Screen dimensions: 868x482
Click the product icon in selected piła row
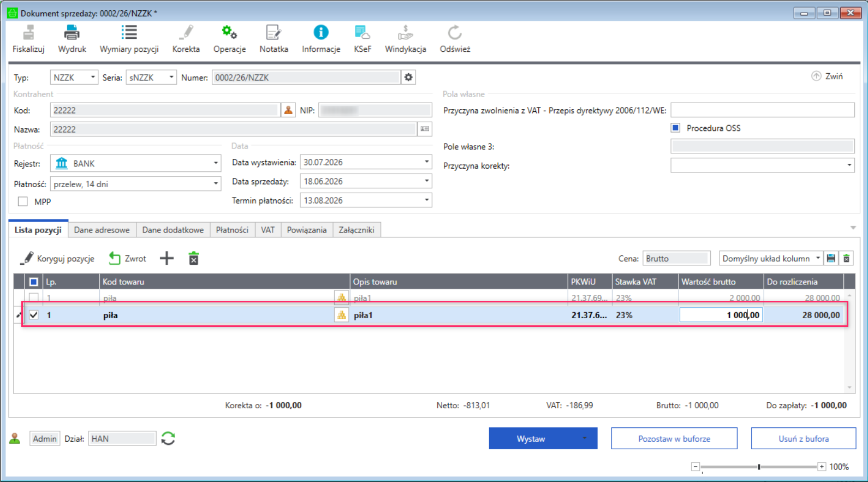341,315
